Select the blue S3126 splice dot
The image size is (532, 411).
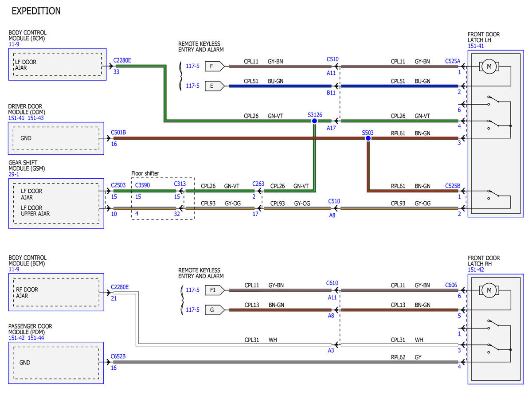point(314,121)
